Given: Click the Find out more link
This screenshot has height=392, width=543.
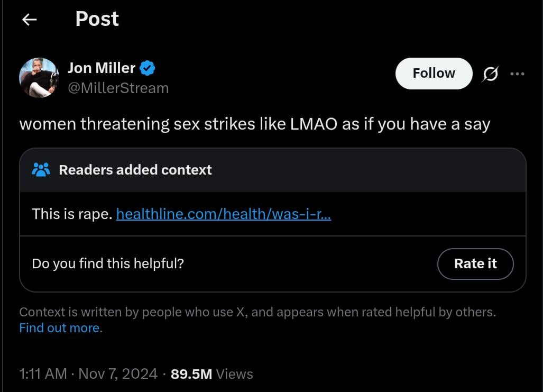Looking at the screenshot, I should tap(59, 328).
